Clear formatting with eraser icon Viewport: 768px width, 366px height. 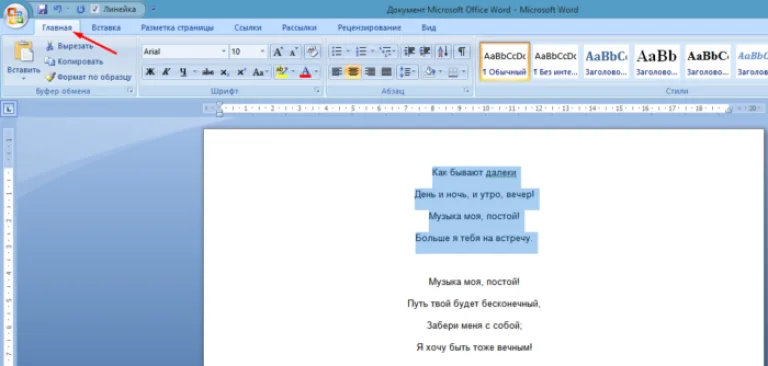click(312, 51)
